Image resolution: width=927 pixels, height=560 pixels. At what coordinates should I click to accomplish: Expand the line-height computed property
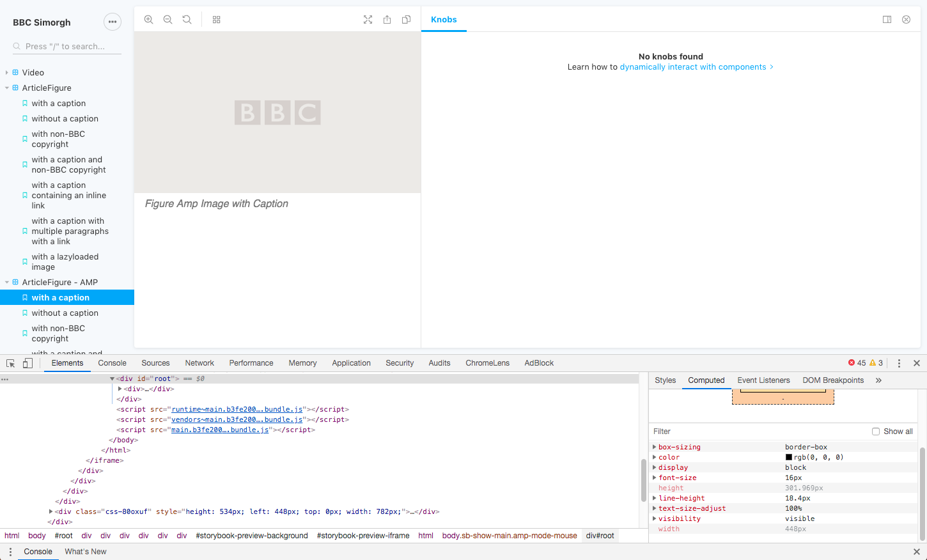tap(654, 498)
